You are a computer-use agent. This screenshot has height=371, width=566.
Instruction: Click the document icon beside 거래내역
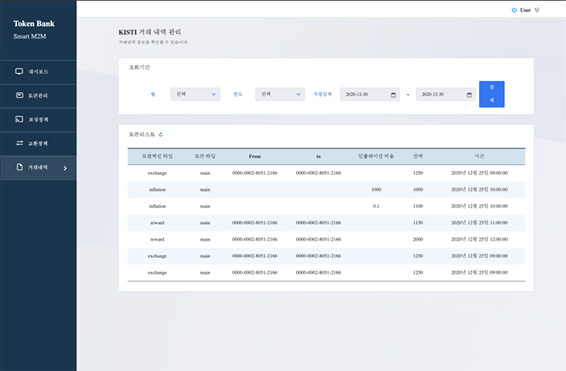click(x=19, y=167)
